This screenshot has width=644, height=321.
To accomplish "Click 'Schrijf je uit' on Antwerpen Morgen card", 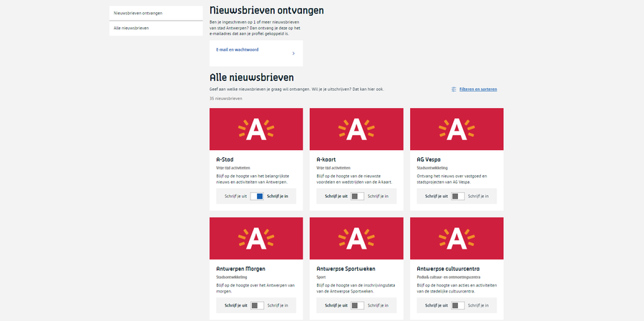I will pos(235,305).
